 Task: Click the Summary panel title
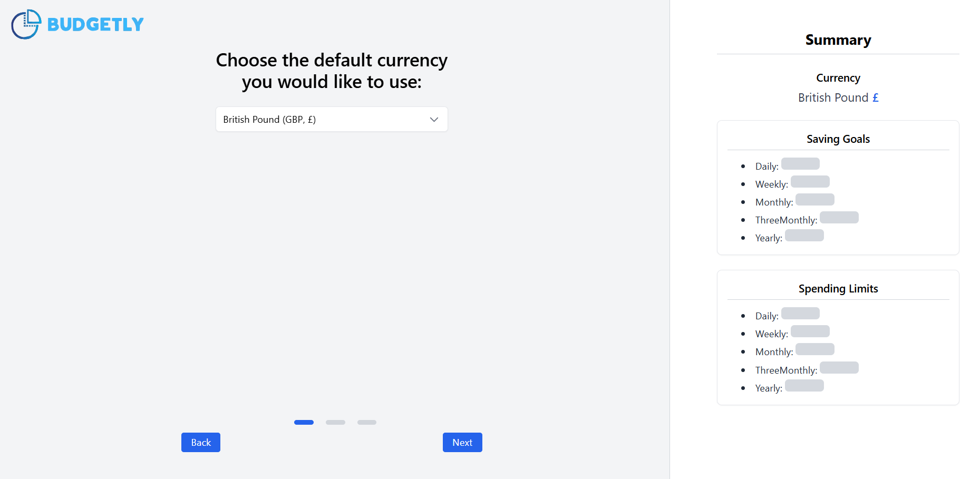pyautogui.click(x=838, y=40)
